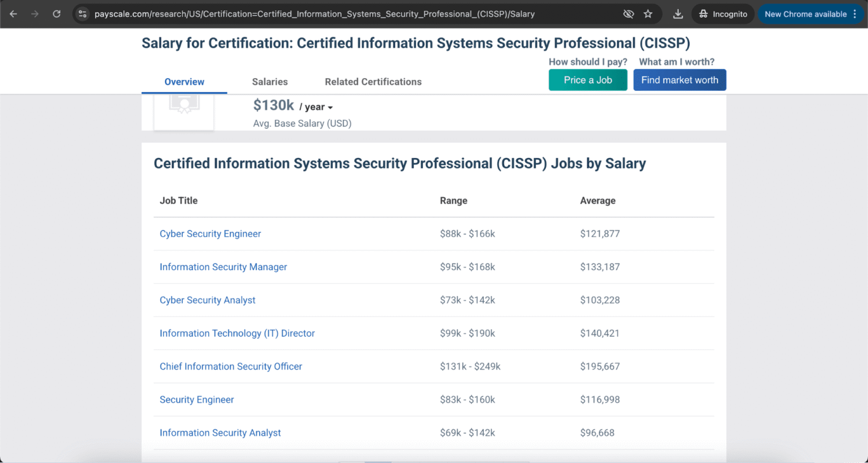Reload the PayScale page
Viewport: 868px width, 463px height.
pyautogui.click(x=56, y=13)
